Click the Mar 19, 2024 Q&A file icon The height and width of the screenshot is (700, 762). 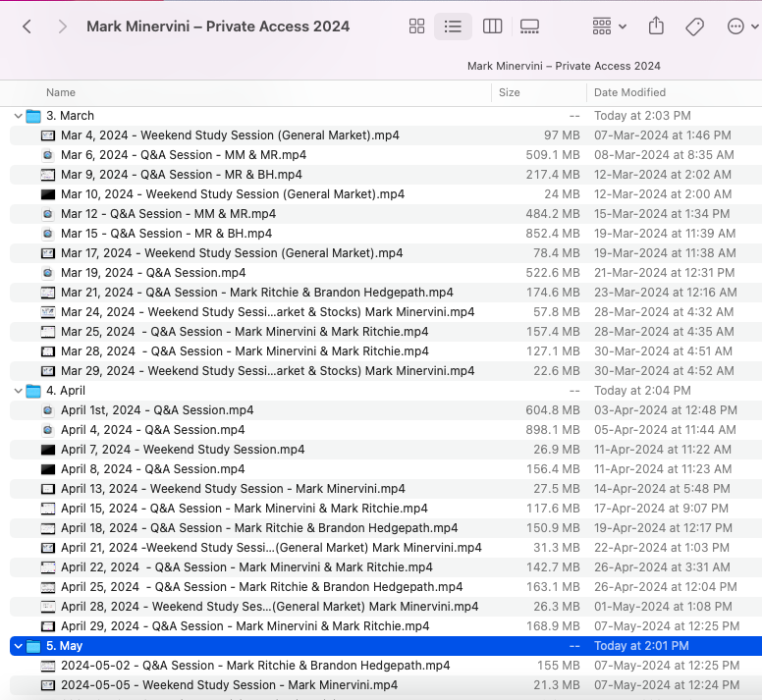tap(47, 273)
